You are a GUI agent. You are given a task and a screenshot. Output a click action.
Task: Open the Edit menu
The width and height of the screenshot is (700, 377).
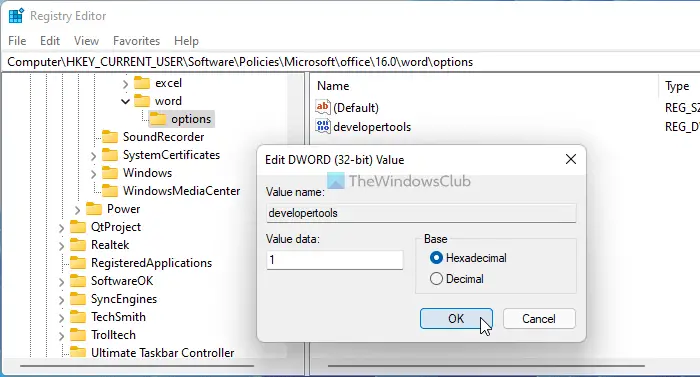tap(50, 41)
